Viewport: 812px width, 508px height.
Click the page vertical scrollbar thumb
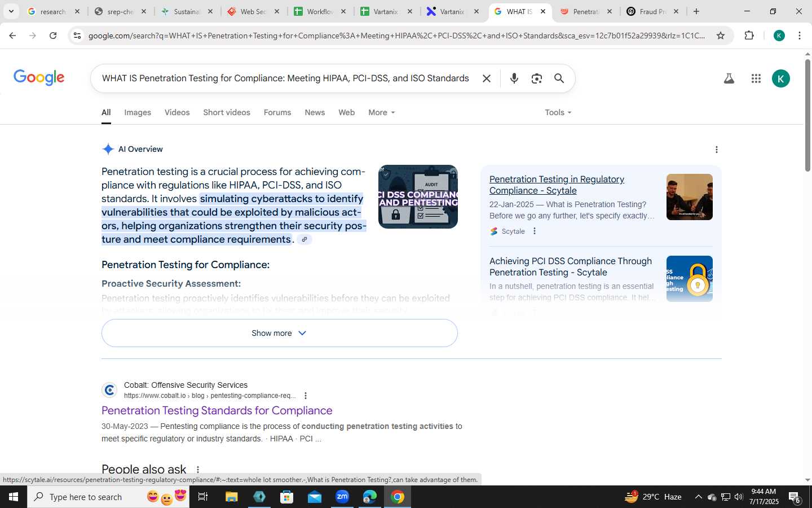[807, 115]
